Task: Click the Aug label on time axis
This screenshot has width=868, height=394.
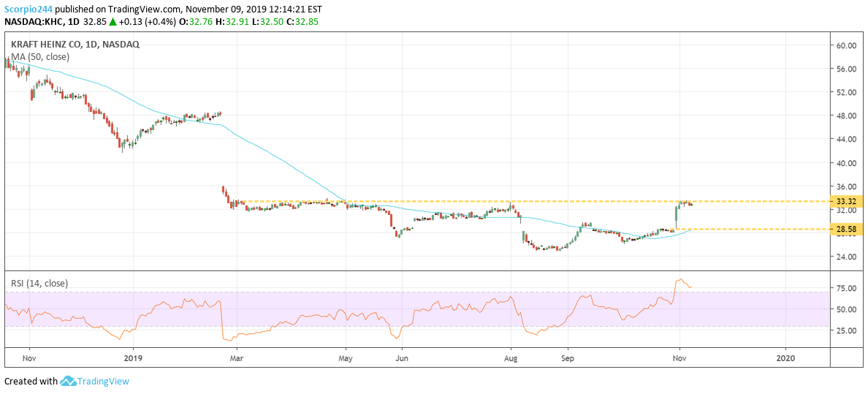Action: pos(511,358)
